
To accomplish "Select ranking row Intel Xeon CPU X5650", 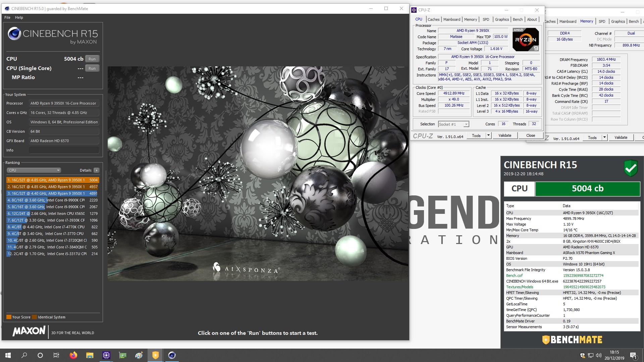I will pyautogui.click(x=52, y=214).
